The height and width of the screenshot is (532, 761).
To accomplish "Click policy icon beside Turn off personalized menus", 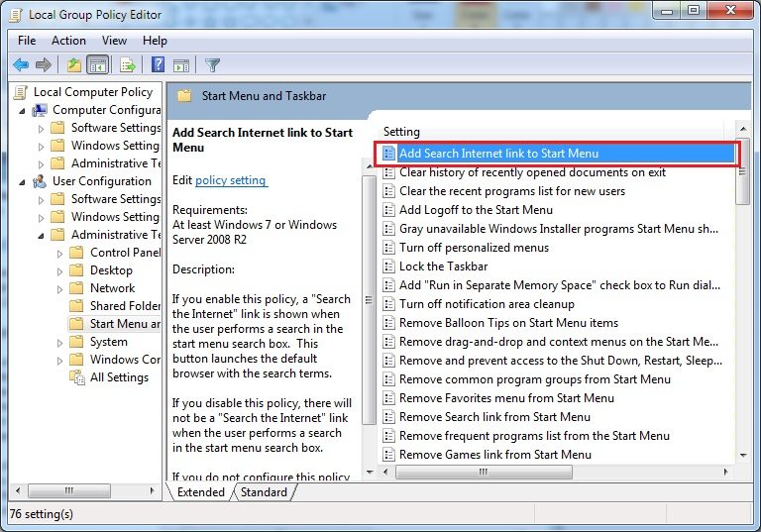I will tap(388, 248).
